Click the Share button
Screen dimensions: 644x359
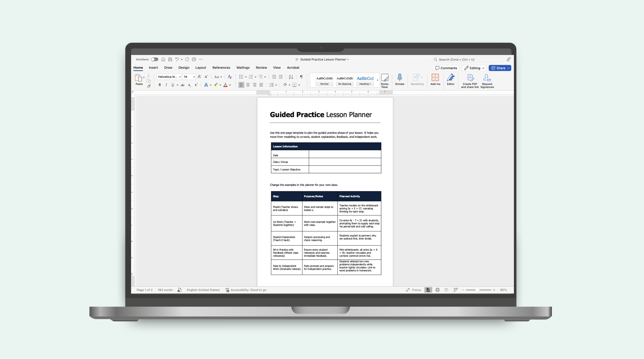[x=498, y=68]
